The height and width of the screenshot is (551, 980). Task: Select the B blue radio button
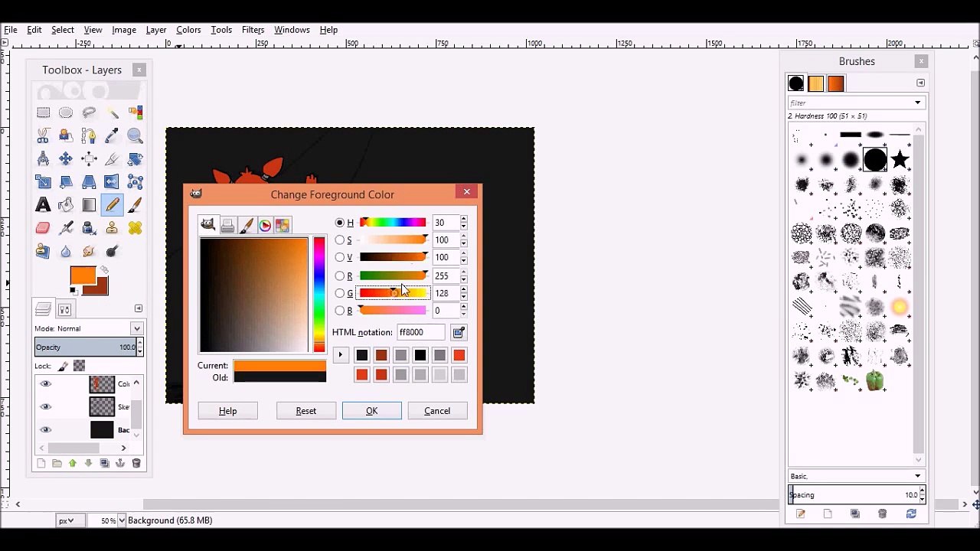[340, 311]
